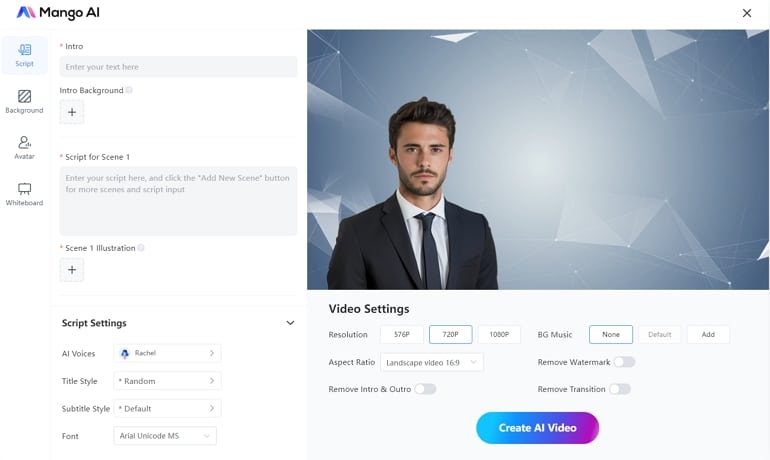This screenshot has height=460, width=770.
Task: Open the Avatar sidebar panel
Action: 25,148
